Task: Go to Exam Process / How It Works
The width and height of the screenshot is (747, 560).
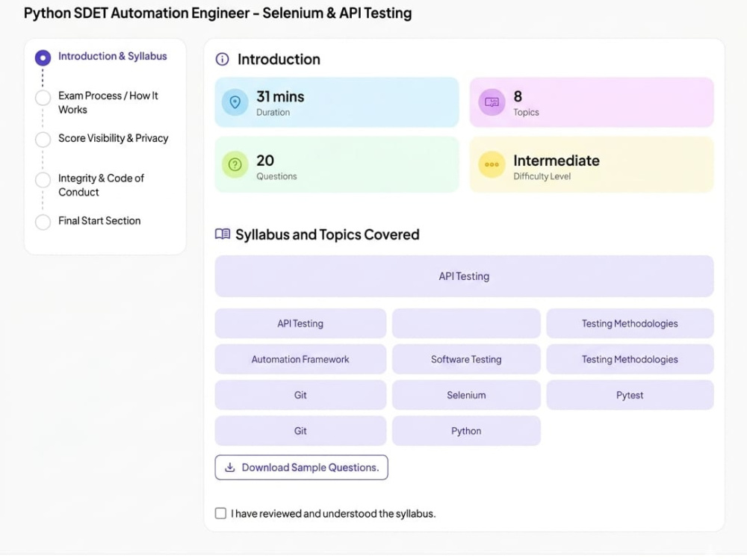Action: click(108, 102)
